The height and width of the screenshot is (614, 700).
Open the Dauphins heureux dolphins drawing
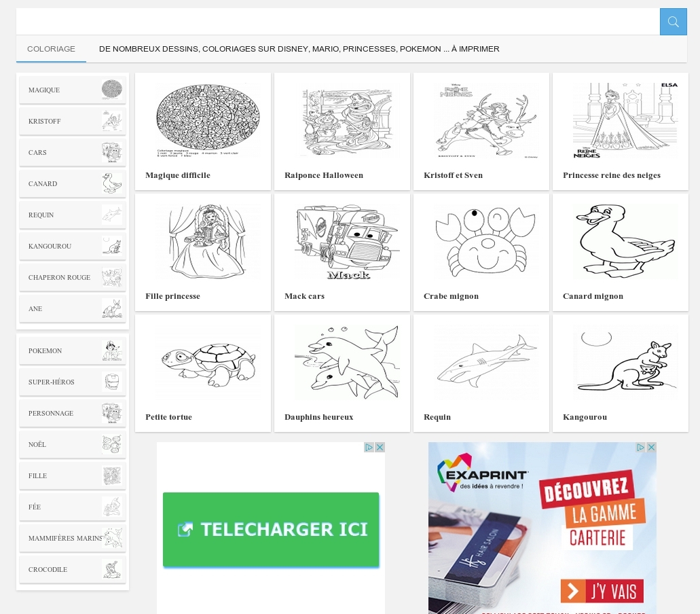[x=347, y=363]
